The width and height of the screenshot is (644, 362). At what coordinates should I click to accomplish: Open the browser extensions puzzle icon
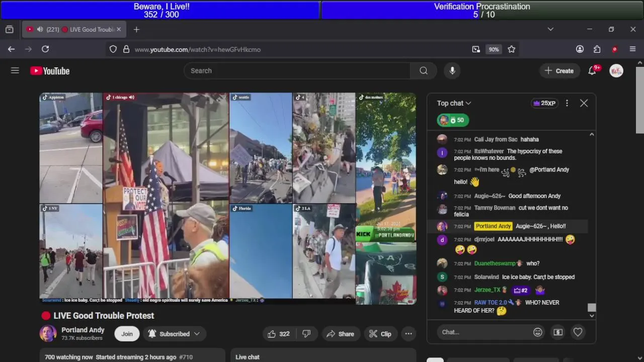(597, 49)
